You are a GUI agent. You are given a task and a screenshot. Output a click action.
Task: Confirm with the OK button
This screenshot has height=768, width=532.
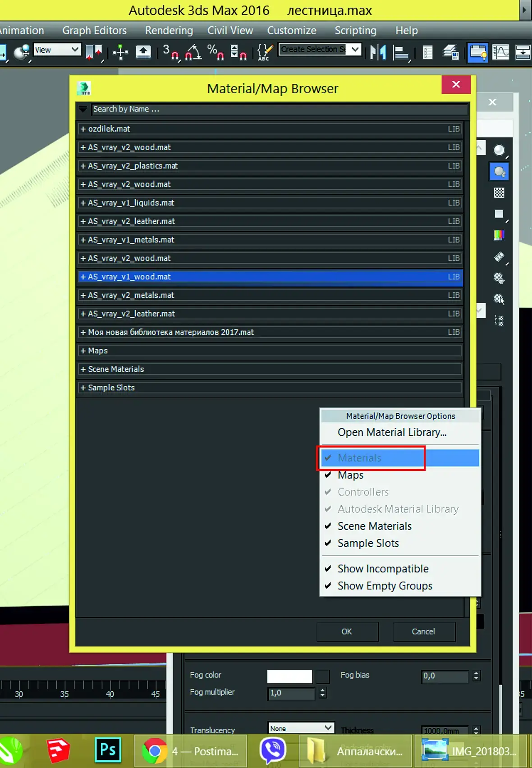tap(347, 632)
